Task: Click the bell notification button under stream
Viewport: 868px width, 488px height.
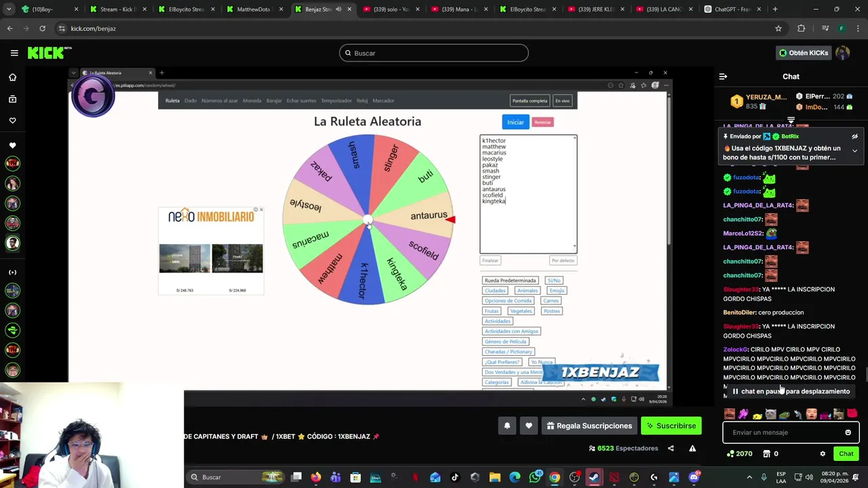Action: pyautogui.click(x=507, y=426)
